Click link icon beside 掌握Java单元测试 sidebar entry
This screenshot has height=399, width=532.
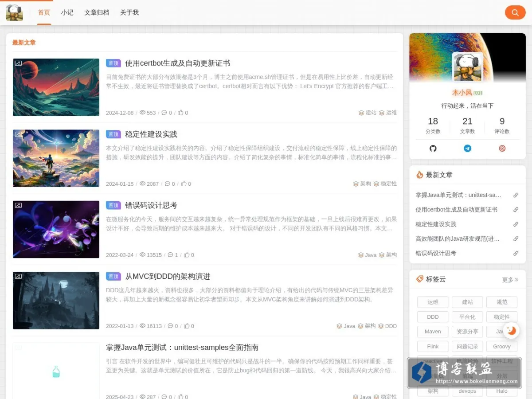coord(516,195)
